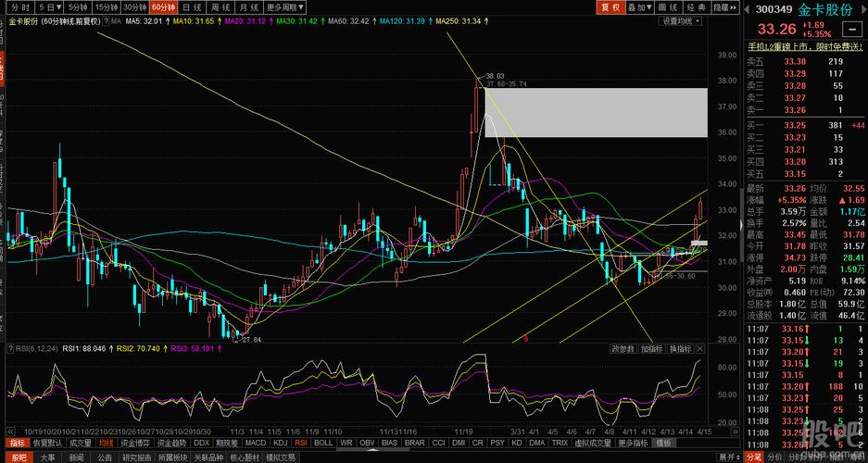Select the 5分钟 timeframe

point(77,7)
